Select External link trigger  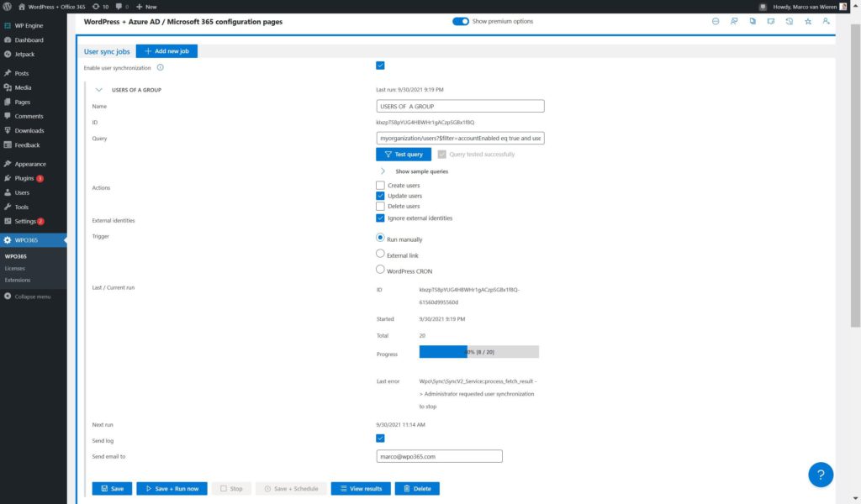tap(380, 254)
